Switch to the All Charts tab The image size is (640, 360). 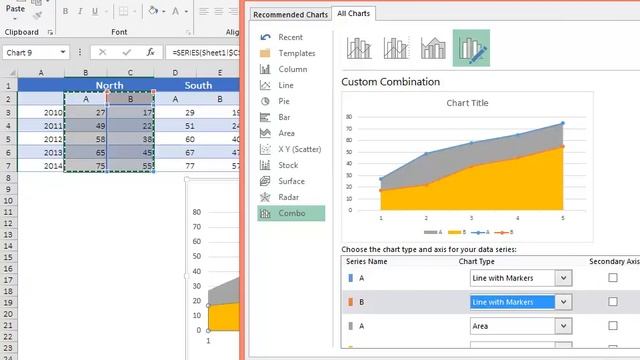(x=353, y=13)
